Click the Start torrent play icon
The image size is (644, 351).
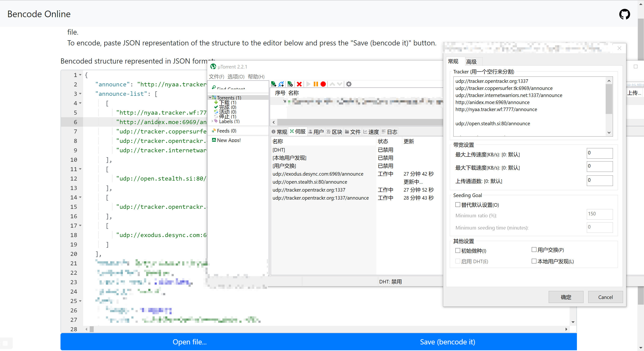(x=309, y=84)
